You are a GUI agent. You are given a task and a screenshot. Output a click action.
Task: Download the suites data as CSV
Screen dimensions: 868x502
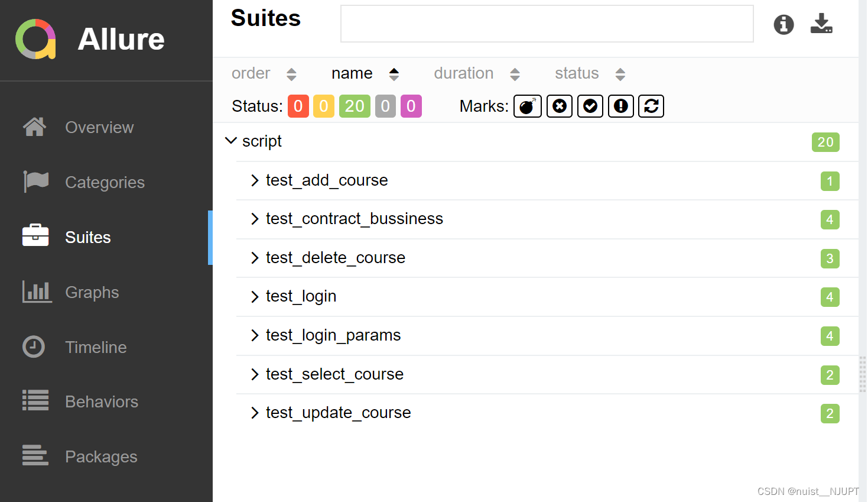[821, 24]
